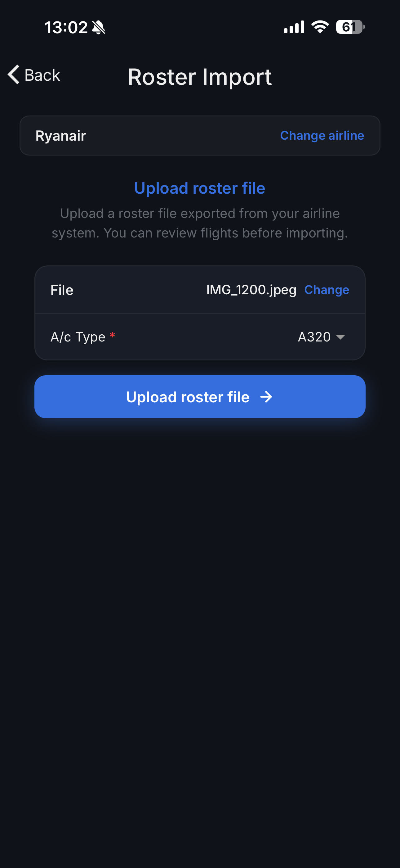Tap the blue Upload roster file heading
The height and width of the screenshot is (868, 400).
click(x=200, y=188)
